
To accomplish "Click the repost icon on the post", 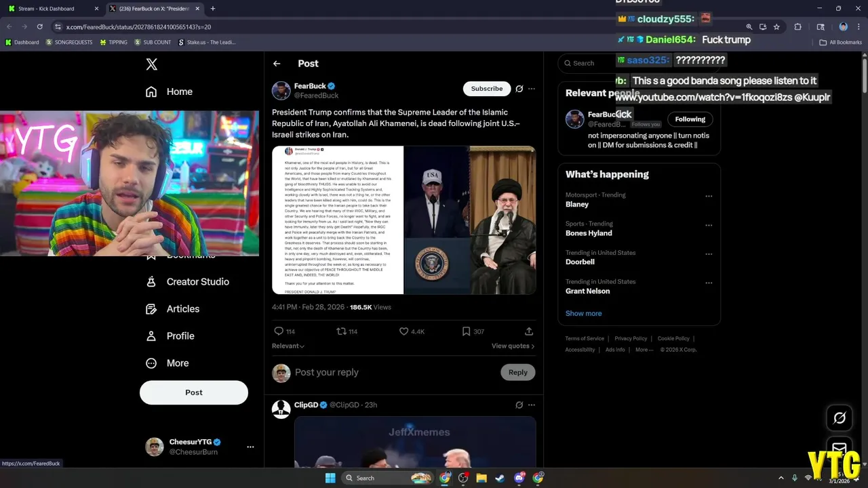I will pos(342,331).
